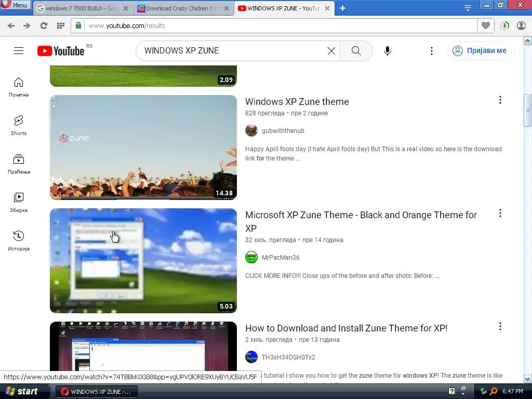Switch to the windows 7 7000 BUILD tab
This screenshot has height=399, width=532.
click(81, 8)
